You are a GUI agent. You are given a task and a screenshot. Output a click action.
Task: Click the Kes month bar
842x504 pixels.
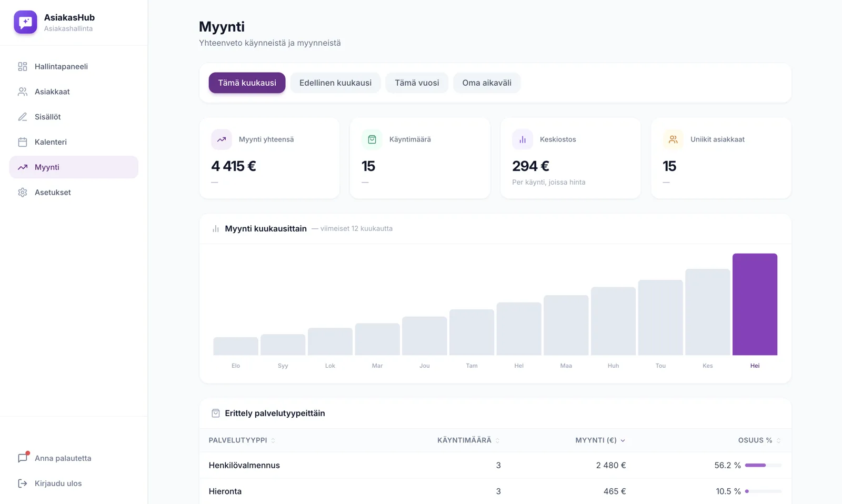707,312
